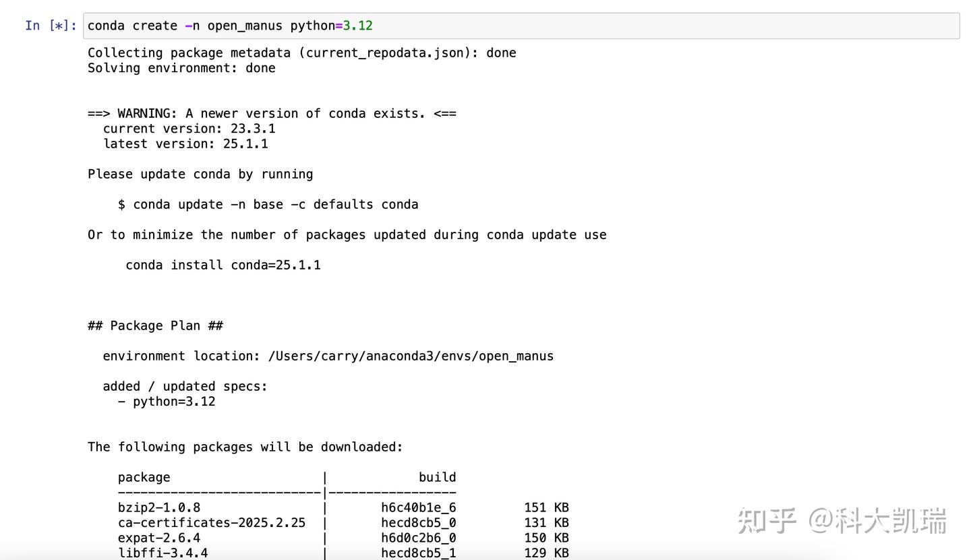This screenshot has height=560, width=971.
Task: Click the '150 KB' size value
Action: point(547,538)
